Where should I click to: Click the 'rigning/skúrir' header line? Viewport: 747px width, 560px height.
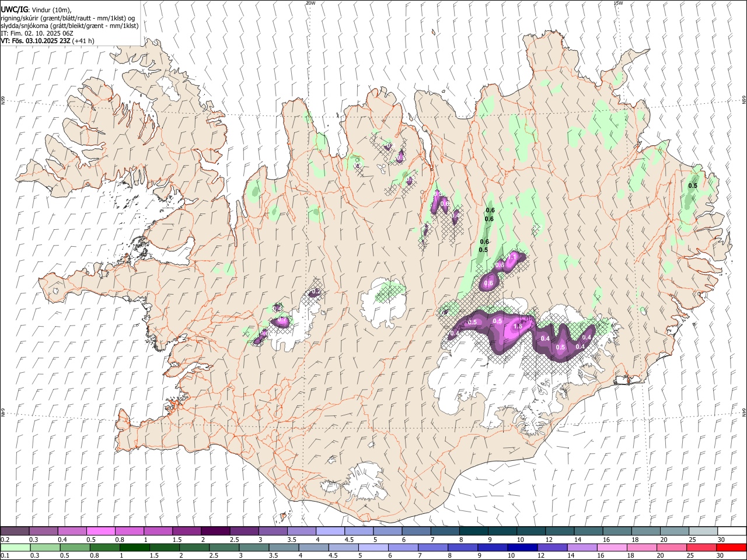(x=68, y=18)
